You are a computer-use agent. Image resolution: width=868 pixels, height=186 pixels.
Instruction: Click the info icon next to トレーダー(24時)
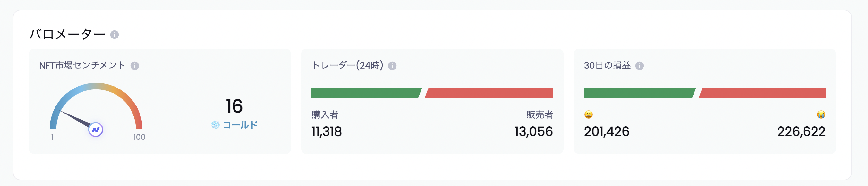[392, 66]
